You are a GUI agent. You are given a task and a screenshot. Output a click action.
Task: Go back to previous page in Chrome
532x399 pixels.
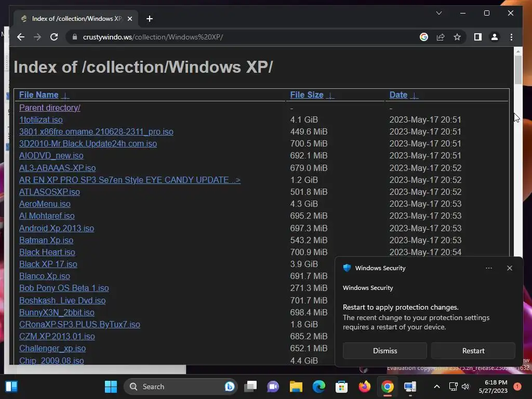tap(21, 37)
